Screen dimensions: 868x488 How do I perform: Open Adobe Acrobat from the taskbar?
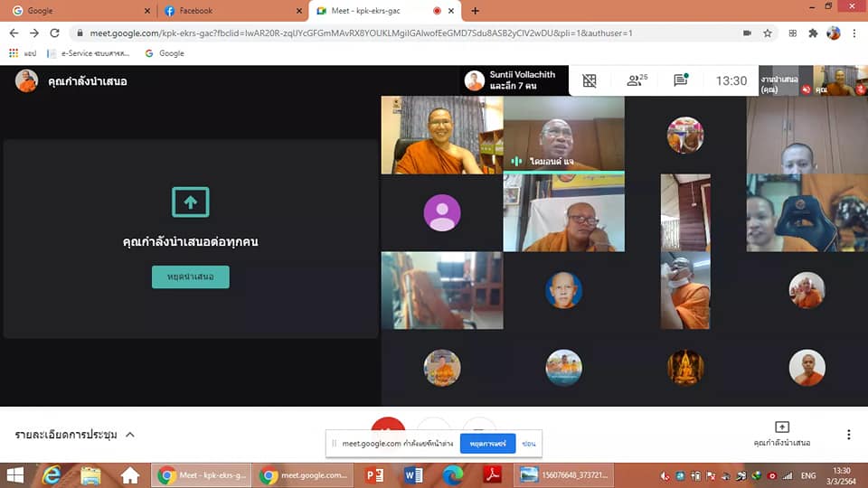click(x=492, y=475)
